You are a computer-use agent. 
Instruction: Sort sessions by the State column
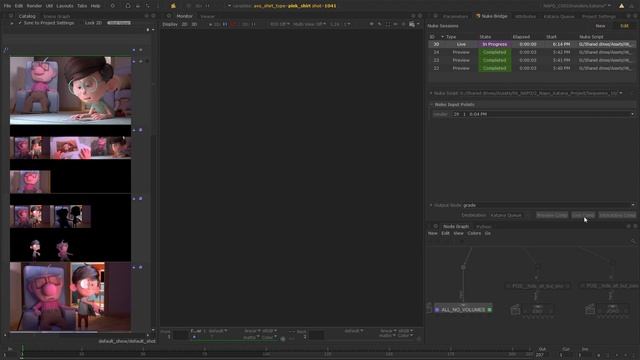click(485, 37)
